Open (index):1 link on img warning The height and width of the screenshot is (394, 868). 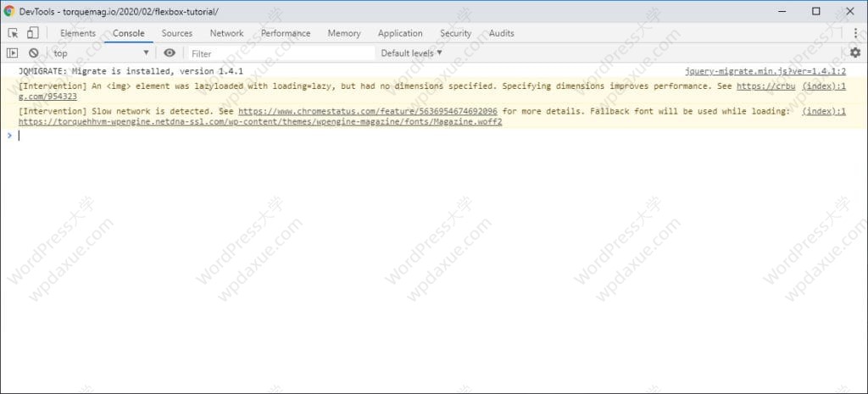[824, 86]
